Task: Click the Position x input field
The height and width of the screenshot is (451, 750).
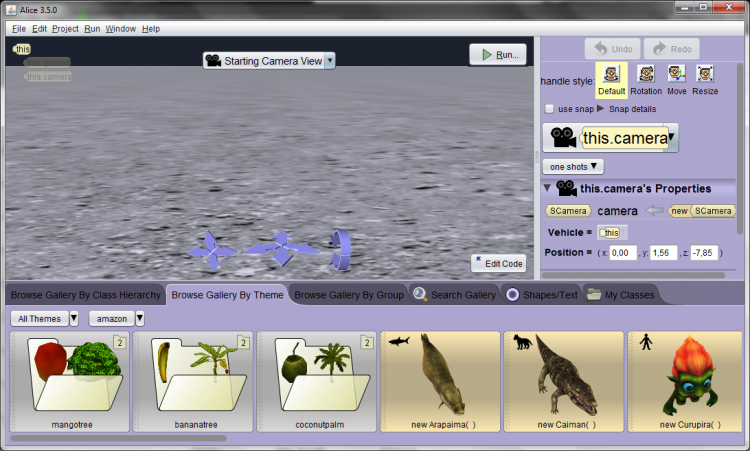Action: pos(623,253)
